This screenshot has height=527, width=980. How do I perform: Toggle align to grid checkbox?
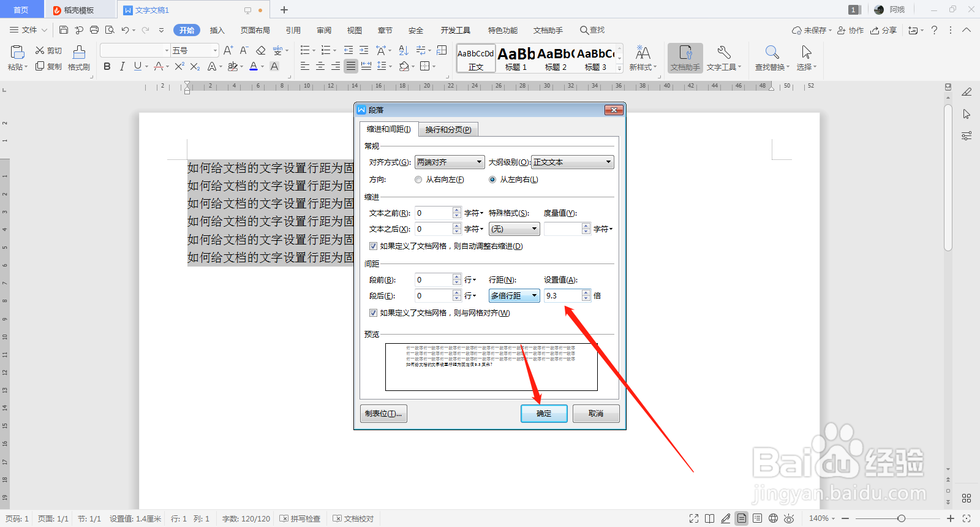pos(373,313)
